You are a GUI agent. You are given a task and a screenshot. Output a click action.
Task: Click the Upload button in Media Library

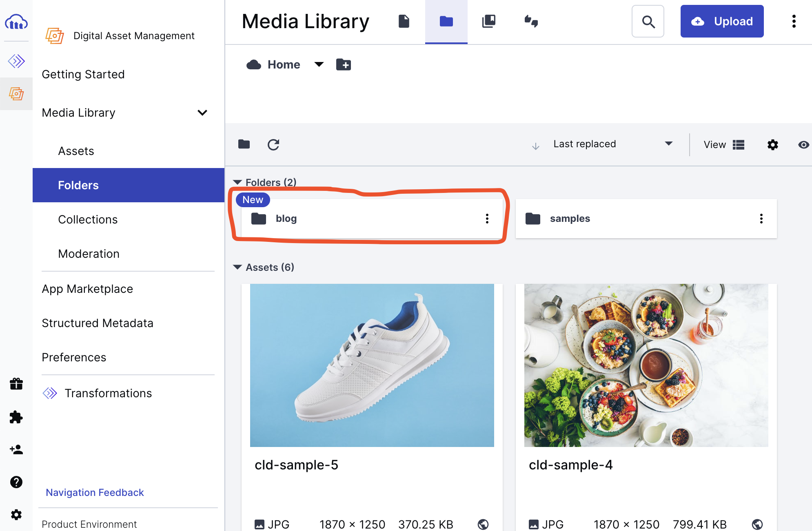[723, 21]
